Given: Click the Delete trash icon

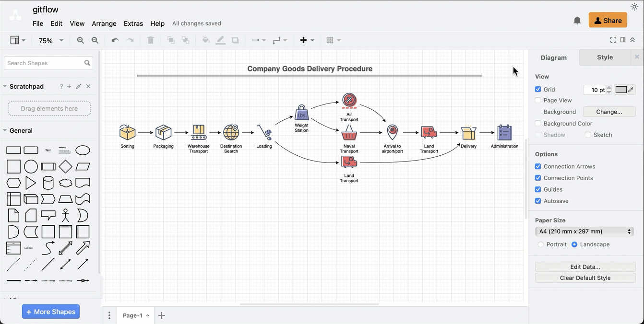Looking at the screenshot, I should tap(151, 40).
